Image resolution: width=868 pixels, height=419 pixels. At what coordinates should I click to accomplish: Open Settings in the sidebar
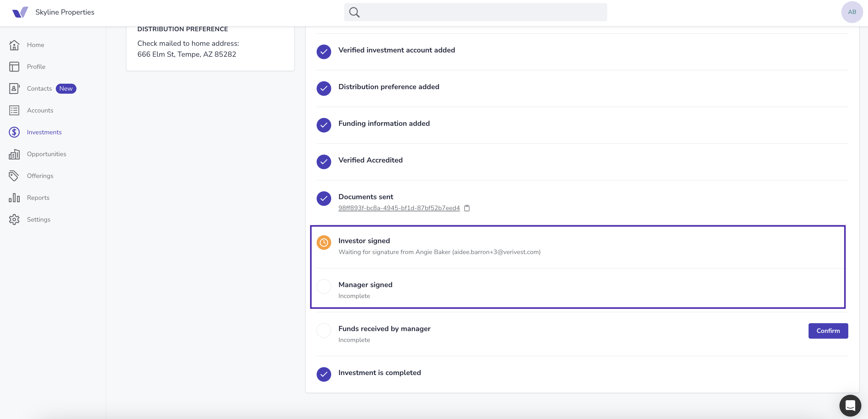pyautogui.click(x=39, y=220)
